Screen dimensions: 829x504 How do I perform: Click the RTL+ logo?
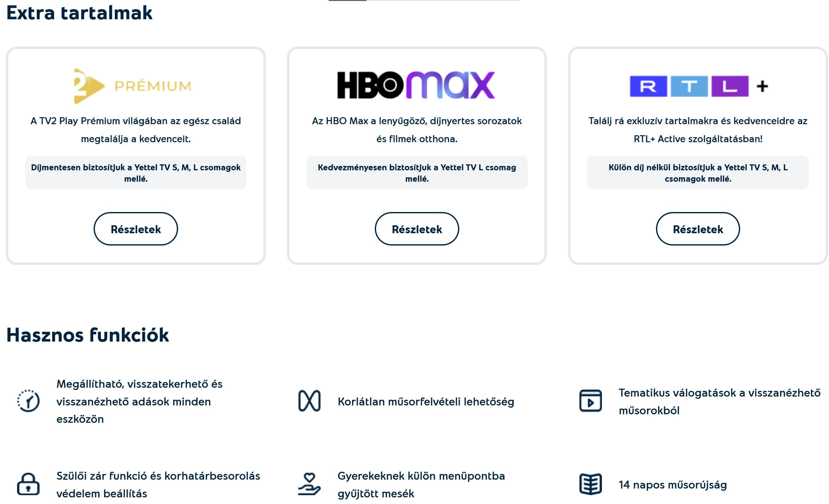[698, 86]
